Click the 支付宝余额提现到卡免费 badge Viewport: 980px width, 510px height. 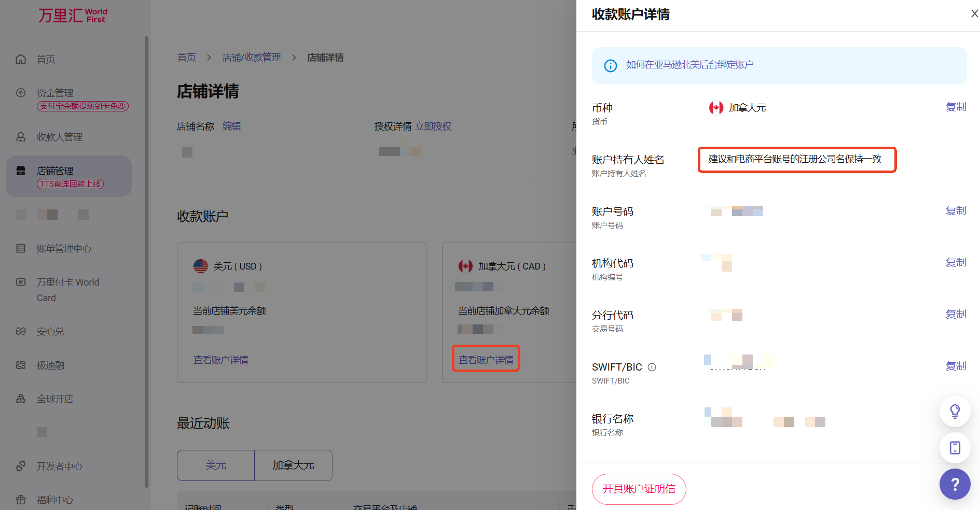[x=82, y=106]
